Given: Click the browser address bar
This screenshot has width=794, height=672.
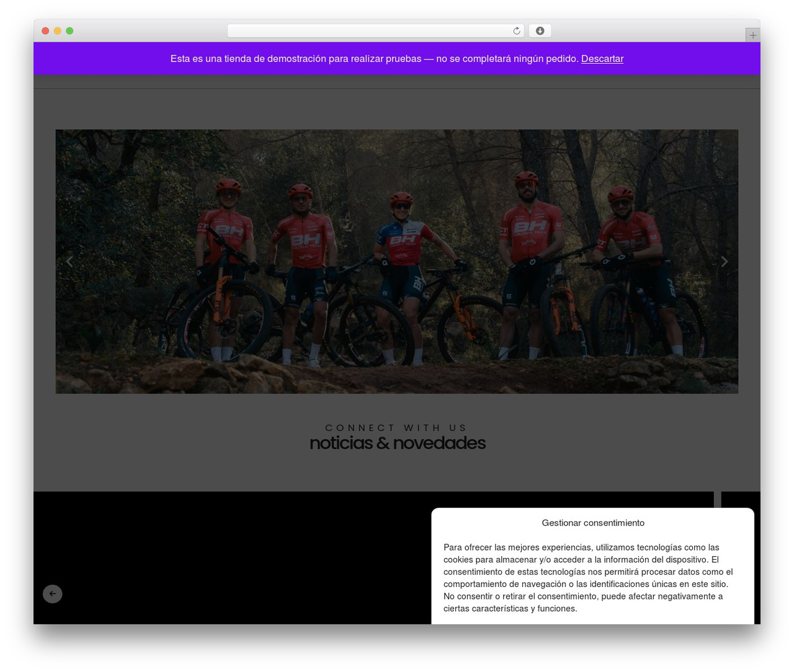Looking at the screenshot, I should point(376,31).
